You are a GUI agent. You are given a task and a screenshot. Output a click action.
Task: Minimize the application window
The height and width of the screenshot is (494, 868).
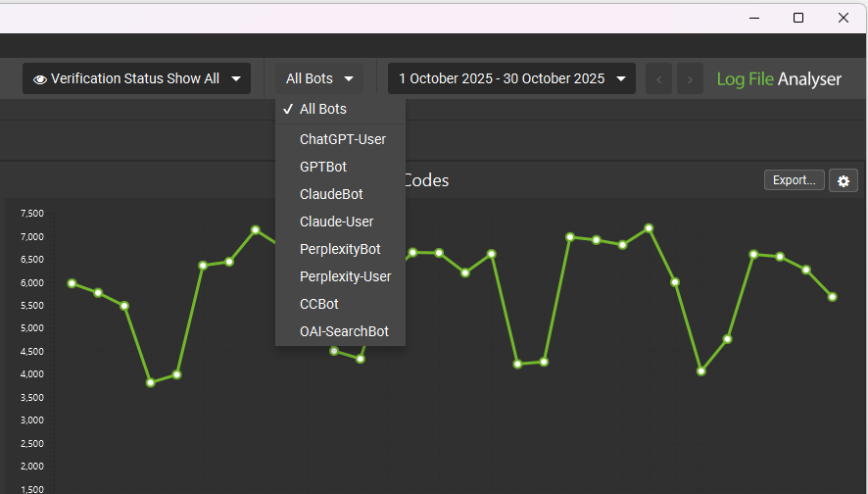click(753, 18)
